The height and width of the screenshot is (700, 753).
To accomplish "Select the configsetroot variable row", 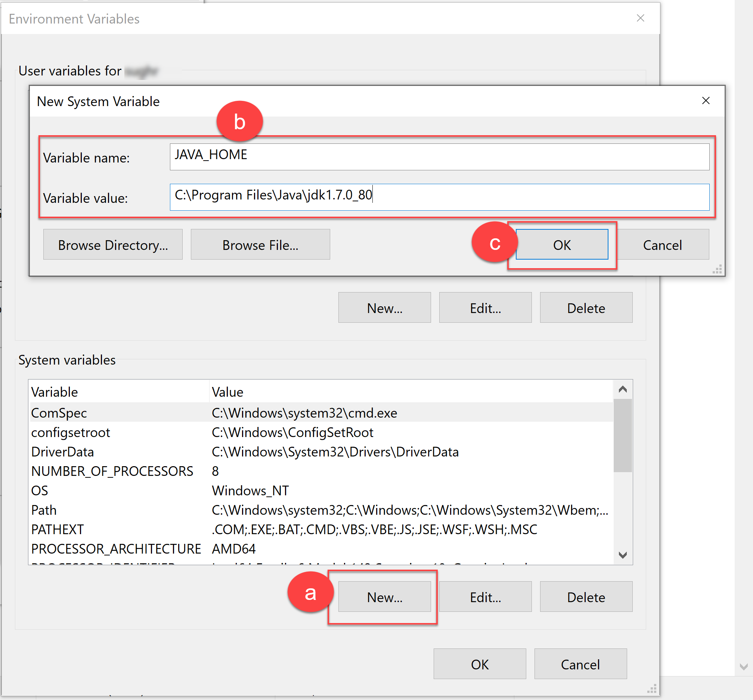I will click(321, 432).
